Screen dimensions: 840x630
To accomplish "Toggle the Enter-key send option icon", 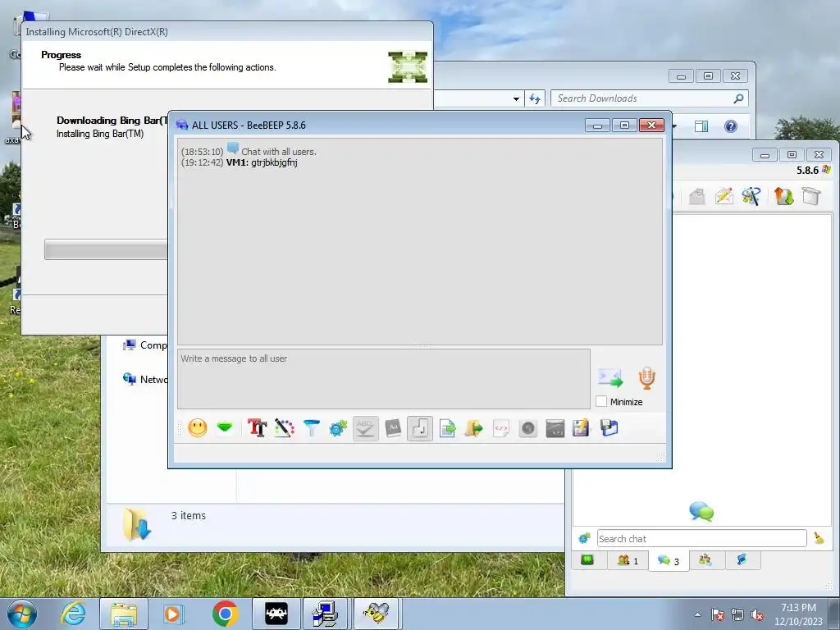I will [x=420, y=428].
